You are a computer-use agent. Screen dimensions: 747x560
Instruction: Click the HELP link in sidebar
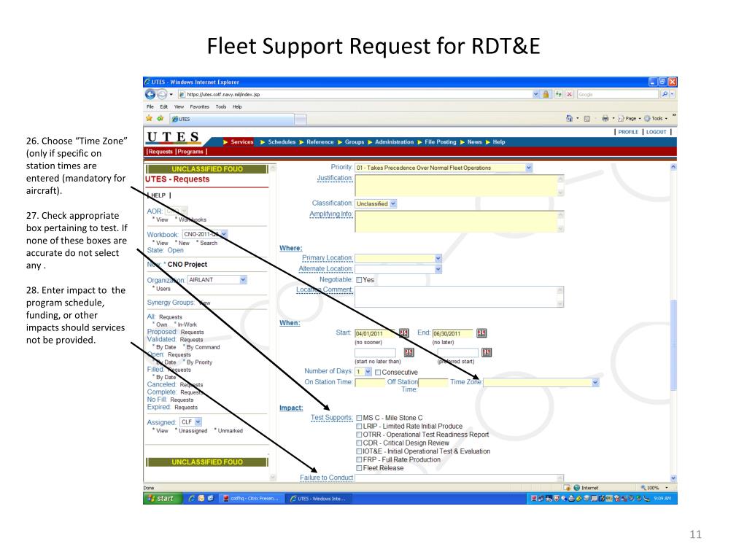pyautogui.click(x=158, y=195)
